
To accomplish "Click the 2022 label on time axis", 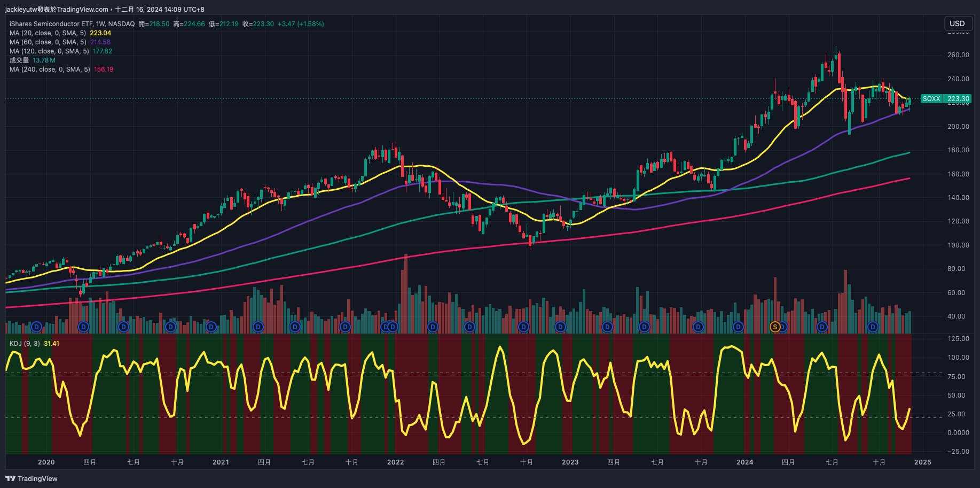I will (395, 462).
